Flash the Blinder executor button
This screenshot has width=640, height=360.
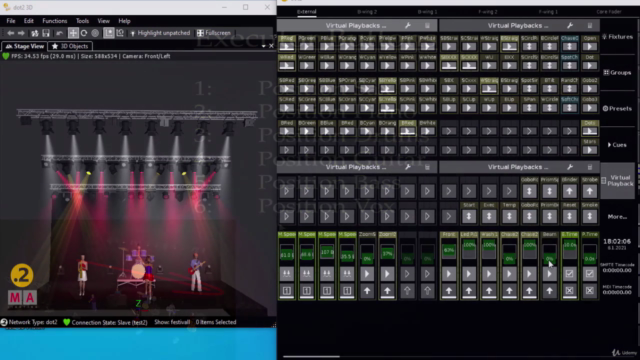(x=569, y=188)
